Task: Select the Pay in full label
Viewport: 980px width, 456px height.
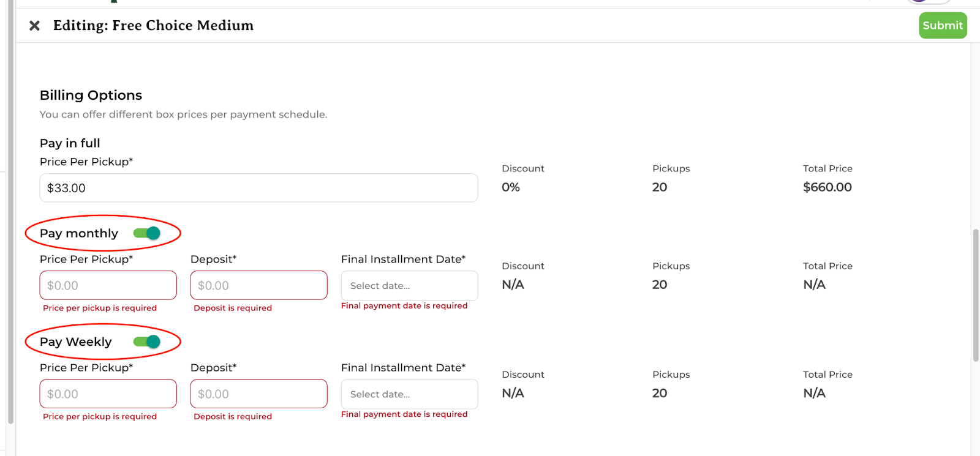Action: click(x=70, y=143)
